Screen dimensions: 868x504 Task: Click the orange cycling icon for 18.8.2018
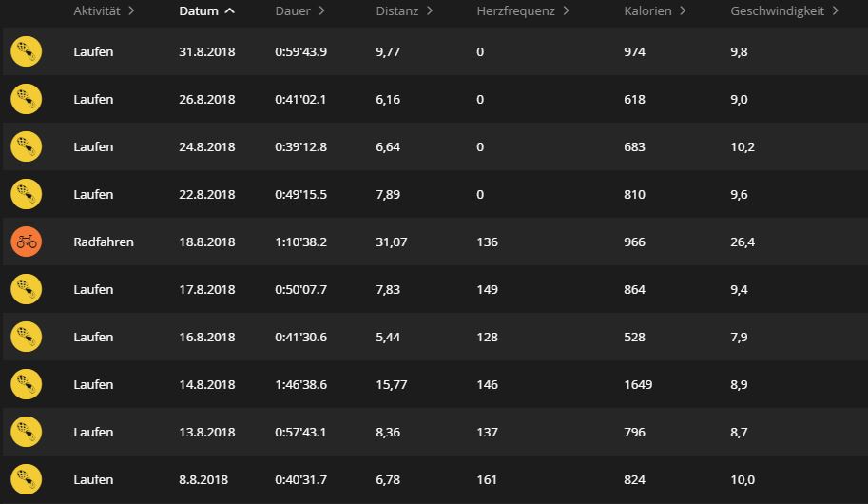click(x=26, y=242)
